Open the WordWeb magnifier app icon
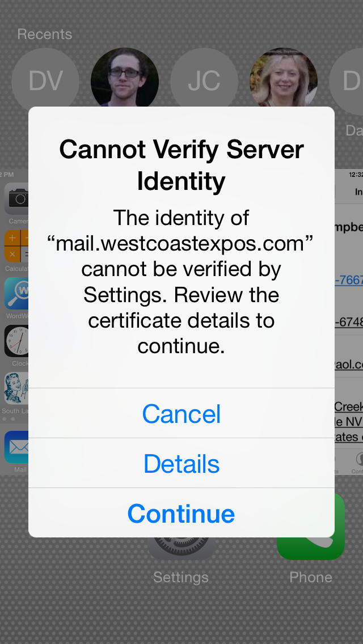363x644 pixels. point(16,293)
